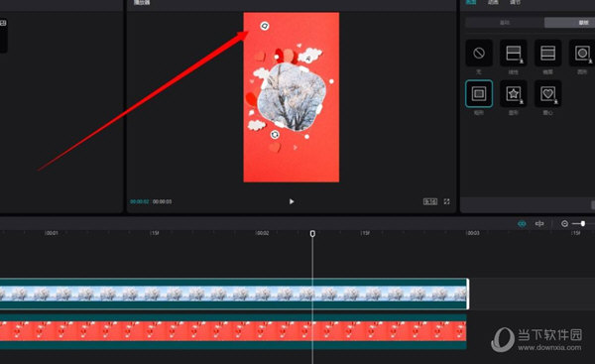595x364 pixels.
Task: Select the 'None' mask option
Action: pos(479,54)
